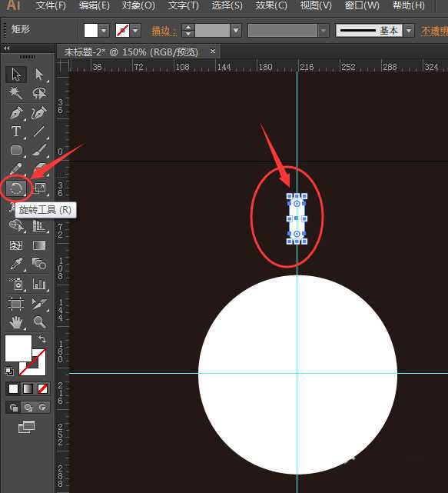
Task: Swap fill and stroke colors
Action: tap(41, 339)
